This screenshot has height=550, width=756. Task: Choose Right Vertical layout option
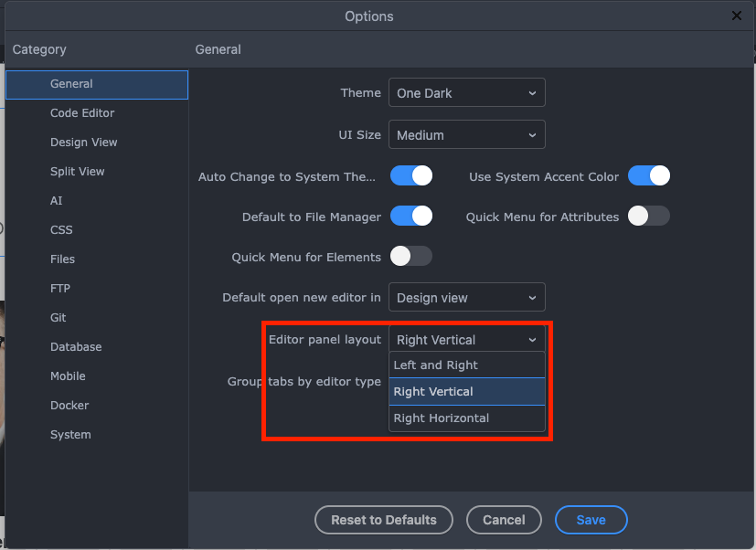pyautogui.click(x=467, y=391)
